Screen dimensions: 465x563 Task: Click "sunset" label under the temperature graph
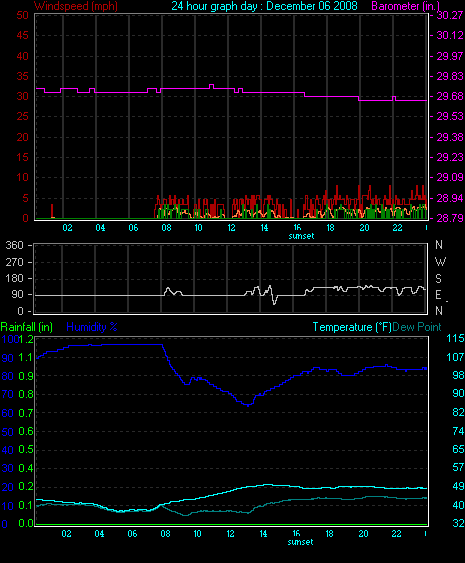[300, 542]
